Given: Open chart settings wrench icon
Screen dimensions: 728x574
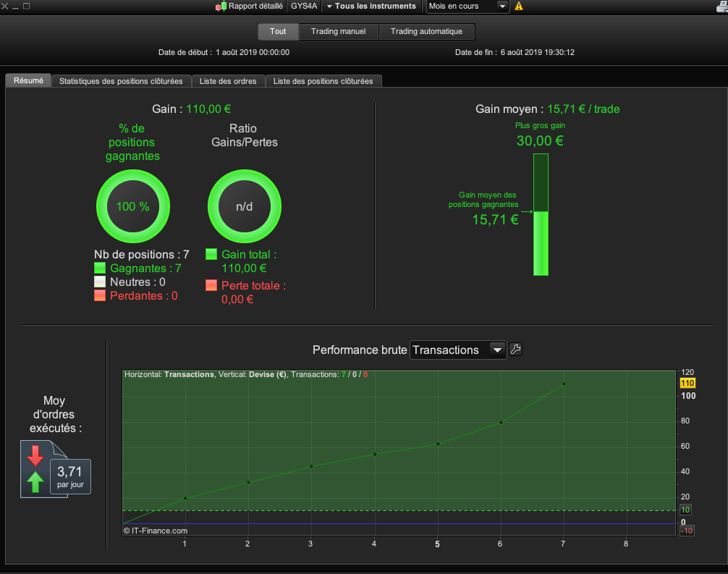Looking at the screenshot, I should [515, 349].
